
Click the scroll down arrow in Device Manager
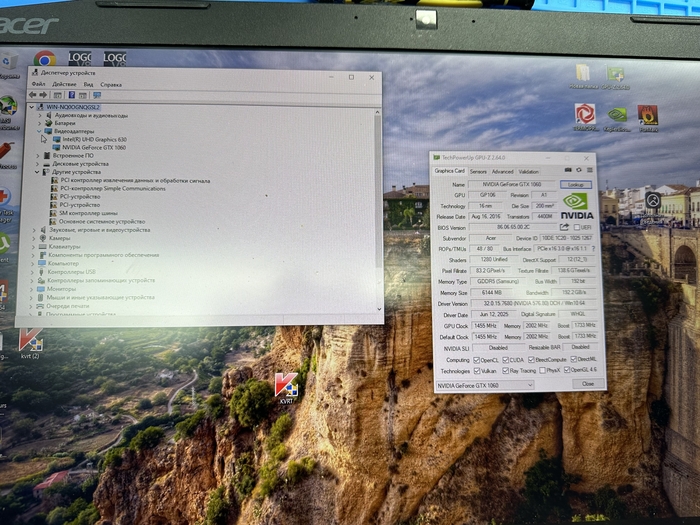click(x=379, y=309)
